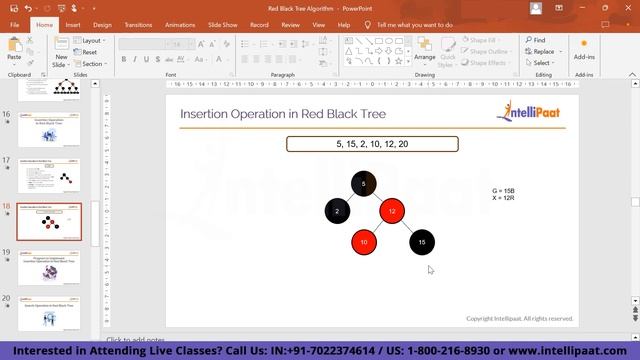Click the Touch/Mouse mode icon

coord(74,8)
